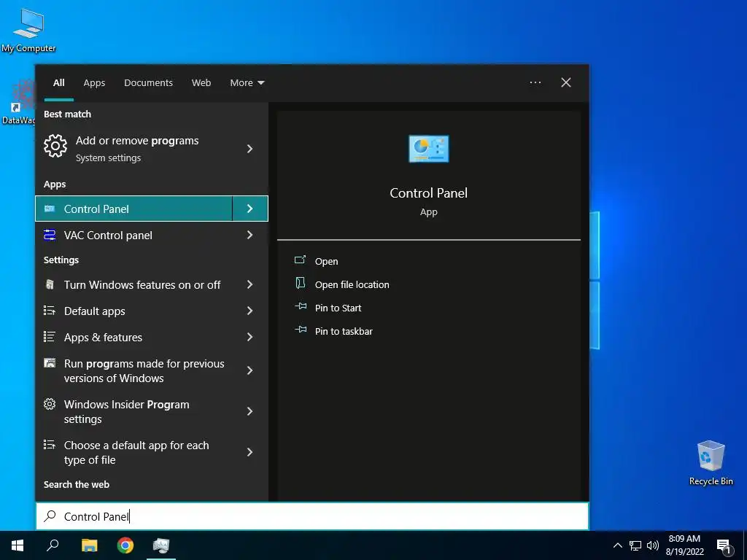Expand the Default apps arrow
Screen dimensions: 747x560
(249, 311)
